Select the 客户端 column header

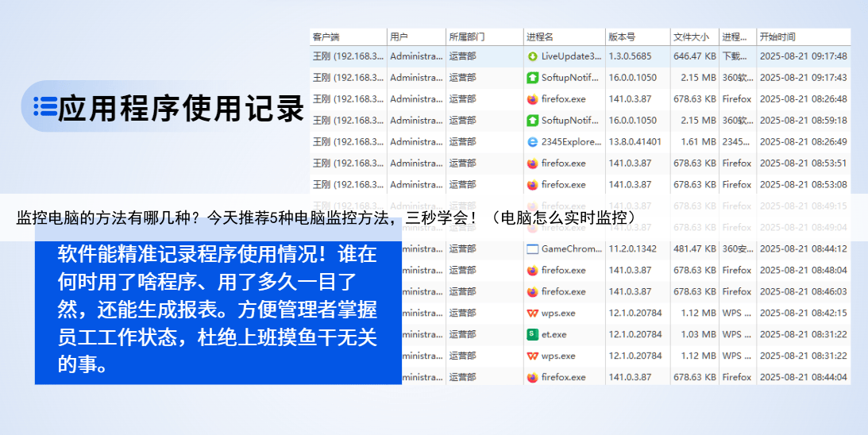pyautogui.click(x=326, y=37)
